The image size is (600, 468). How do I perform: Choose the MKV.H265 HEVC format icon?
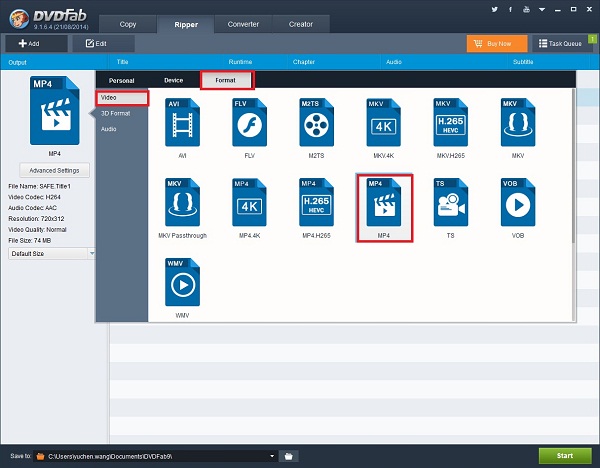pyautogui.click(x=450, y=122)
